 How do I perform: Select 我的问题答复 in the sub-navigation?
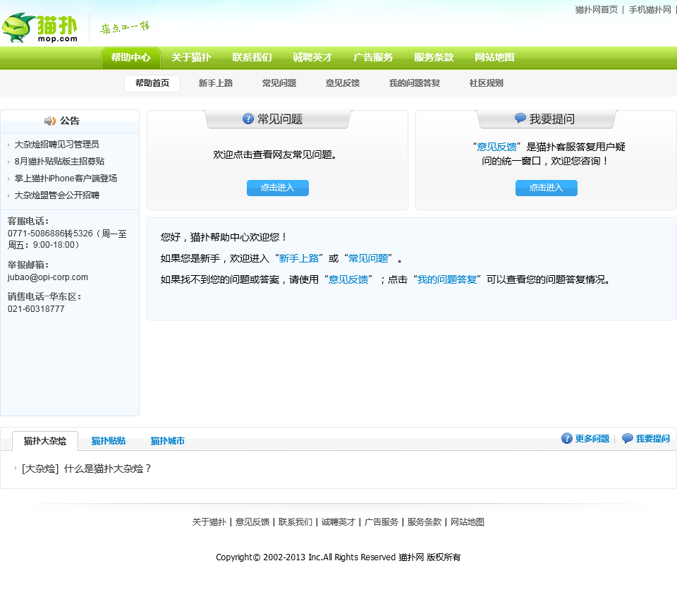tap(415, 83)
